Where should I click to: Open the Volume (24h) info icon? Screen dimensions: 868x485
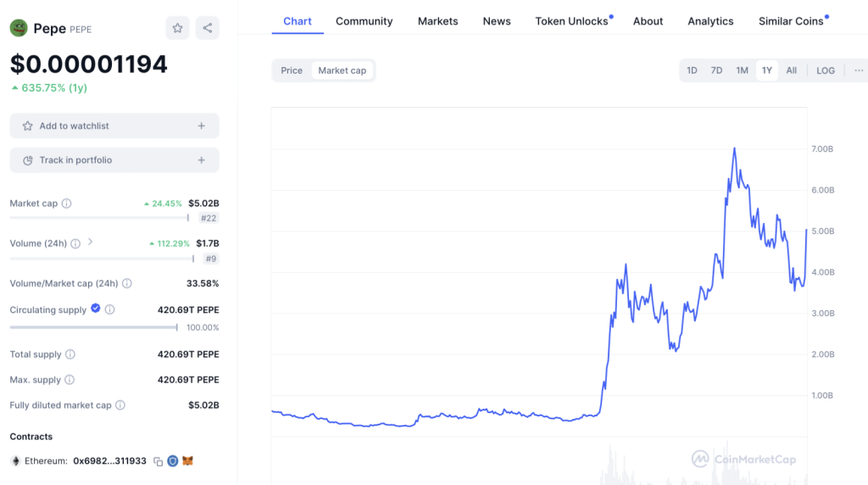pyautogui.click(x=75, y=243)
